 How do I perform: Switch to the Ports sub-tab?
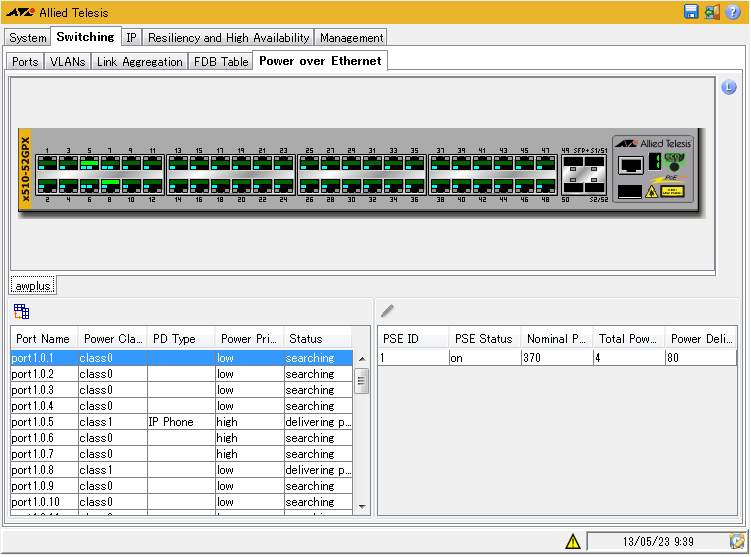(25, 61)
